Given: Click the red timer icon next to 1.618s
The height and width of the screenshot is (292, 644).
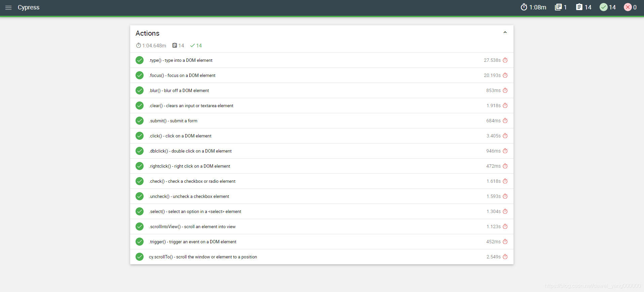Looking at the screenshot, I should pos(505,181).
